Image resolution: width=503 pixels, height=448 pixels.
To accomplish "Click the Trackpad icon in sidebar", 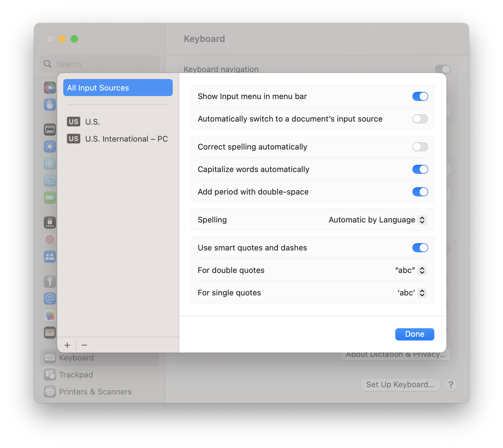I will click(x=50, y=375).
